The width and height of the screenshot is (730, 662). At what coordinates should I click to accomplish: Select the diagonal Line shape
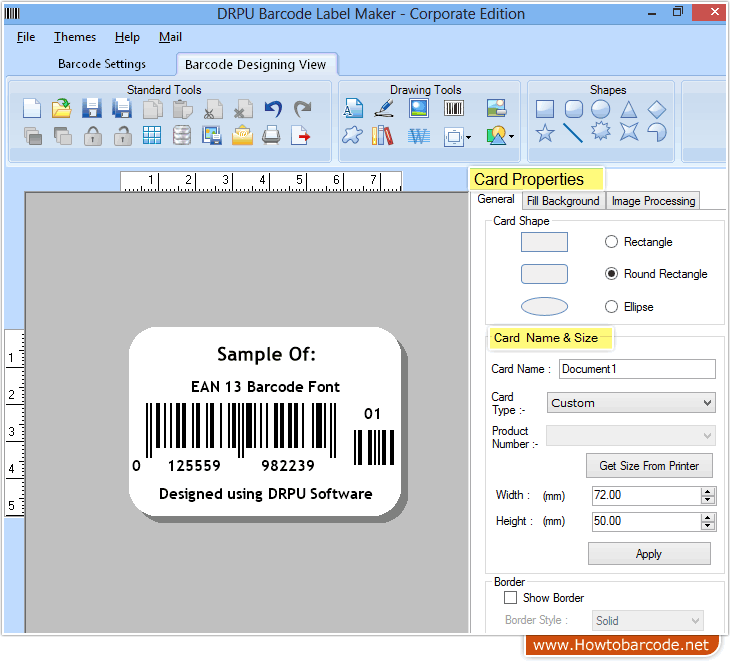(x=573, y=133)
